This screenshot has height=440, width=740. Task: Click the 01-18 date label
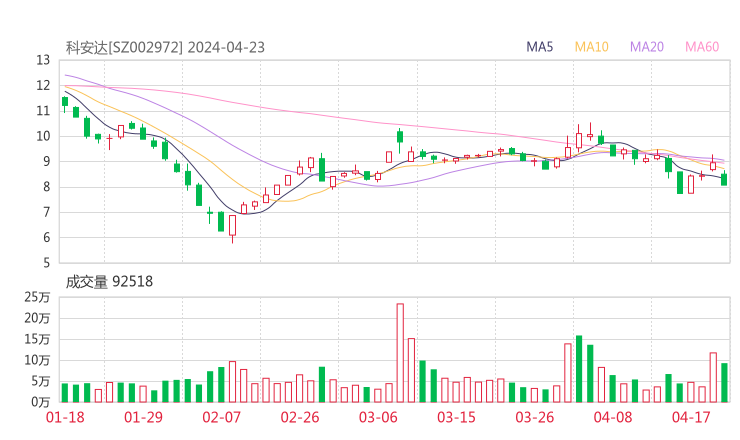coord(65,417)
